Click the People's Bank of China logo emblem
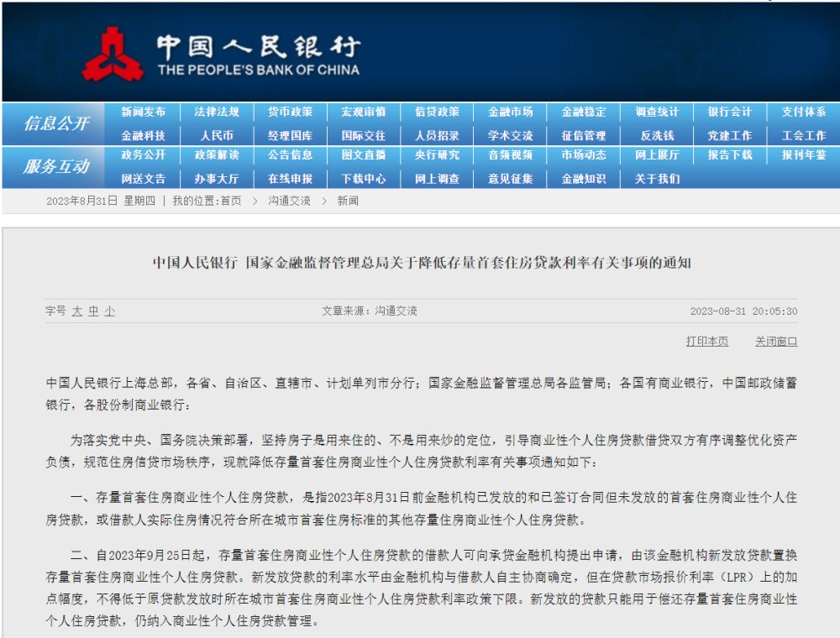The image size is (840, 638). 113,54
